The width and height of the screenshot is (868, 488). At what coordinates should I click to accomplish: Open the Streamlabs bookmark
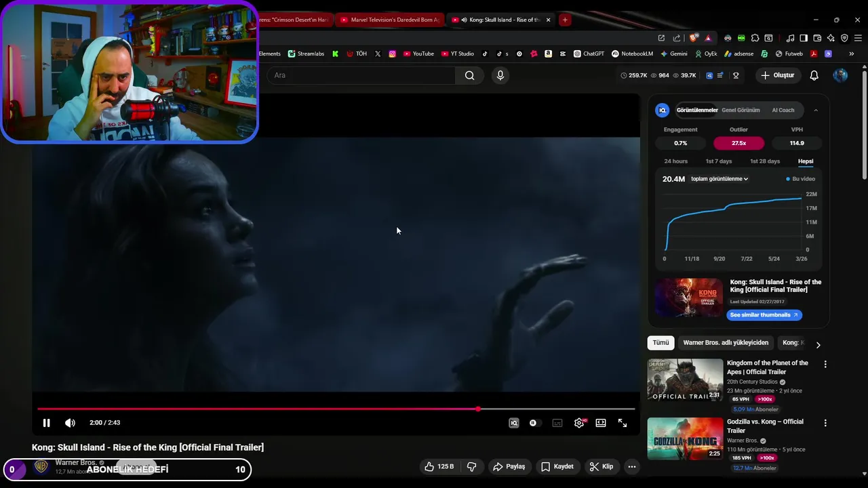[x=306, y=54]
